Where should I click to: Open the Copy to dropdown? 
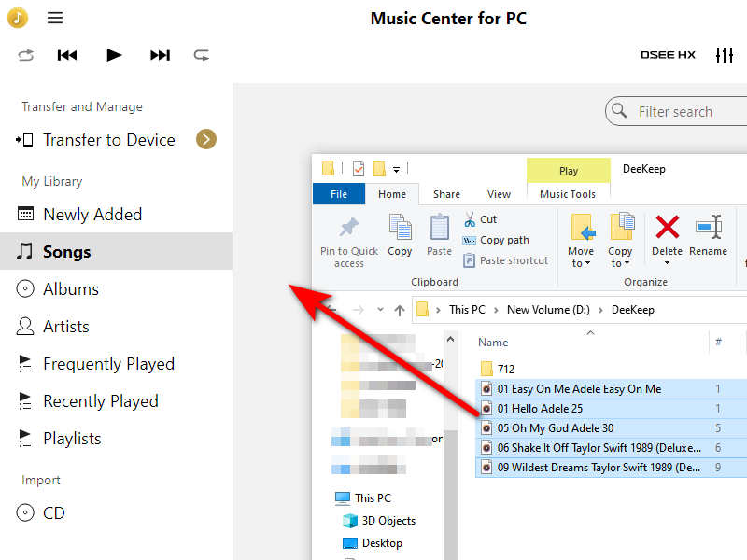coord(620,241)
